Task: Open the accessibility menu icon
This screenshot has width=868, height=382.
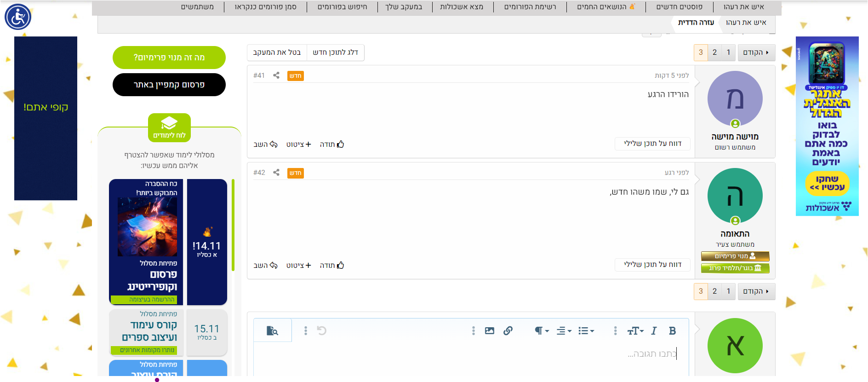Action: [x=18, y=17]
